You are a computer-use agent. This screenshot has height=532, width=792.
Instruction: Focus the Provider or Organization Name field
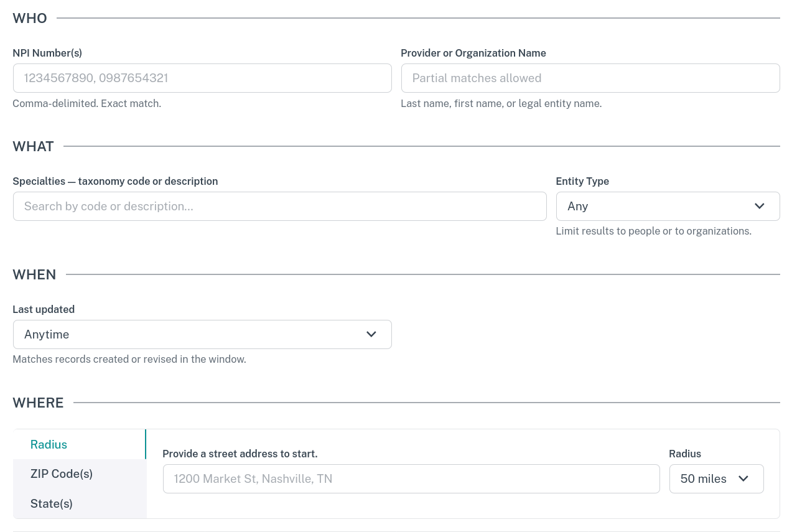click(590, 78)
